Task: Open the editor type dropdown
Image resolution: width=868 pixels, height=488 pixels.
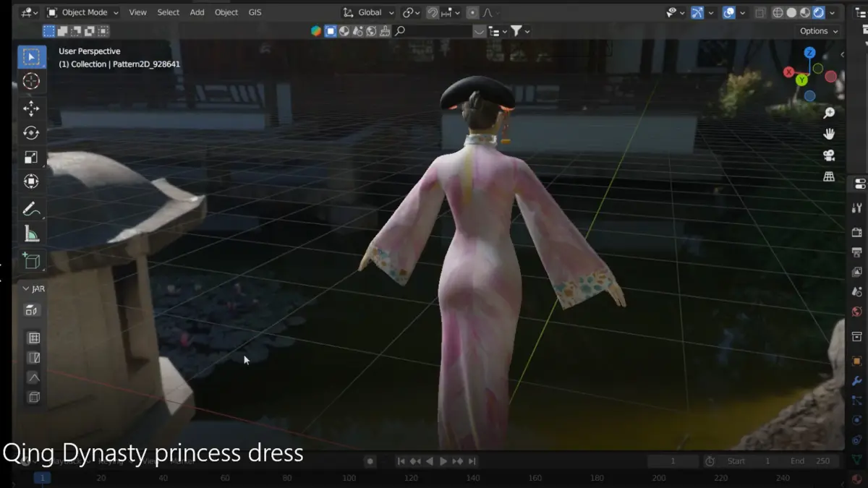Action: coord(29,12)
